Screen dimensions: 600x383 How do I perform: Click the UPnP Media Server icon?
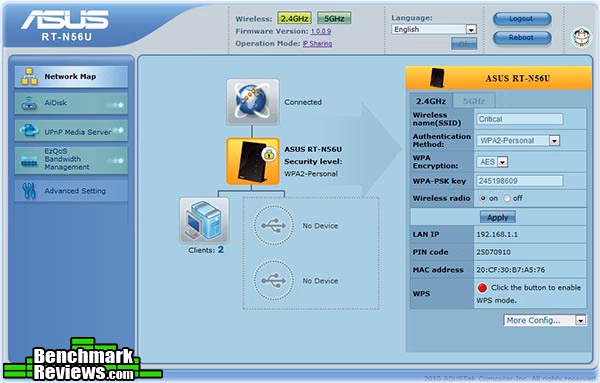point(29,130)
